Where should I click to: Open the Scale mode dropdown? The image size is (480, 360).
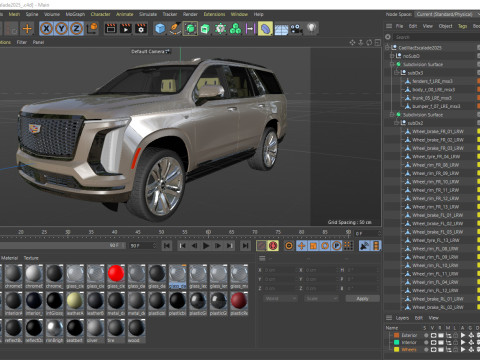click(321, 299)
